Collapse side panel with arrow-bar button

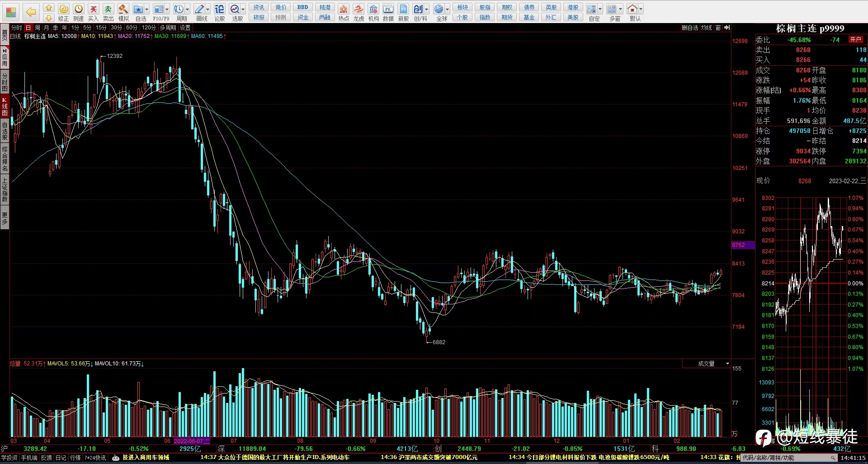point(727,28)
